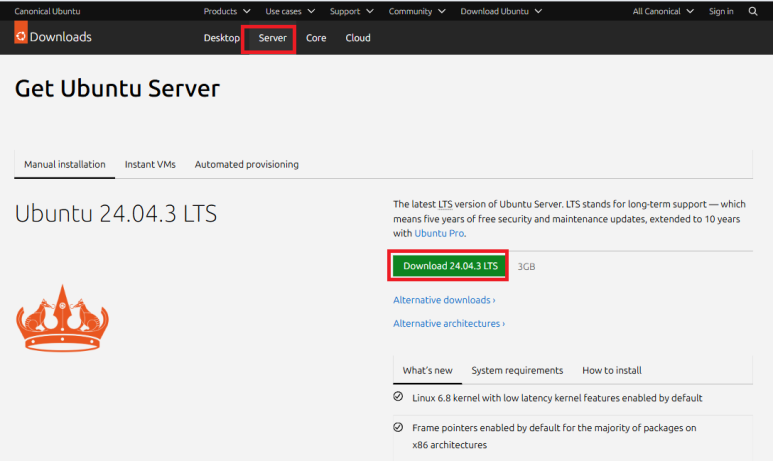Open the Core navigation item
Viewport: 773px width, 461px height.
click(x=316, y=38)
